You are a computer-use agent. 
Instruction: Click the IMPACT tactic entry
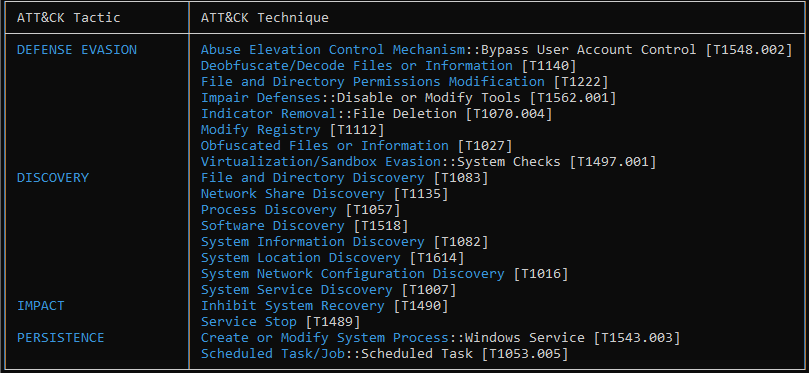click(40, 306)
